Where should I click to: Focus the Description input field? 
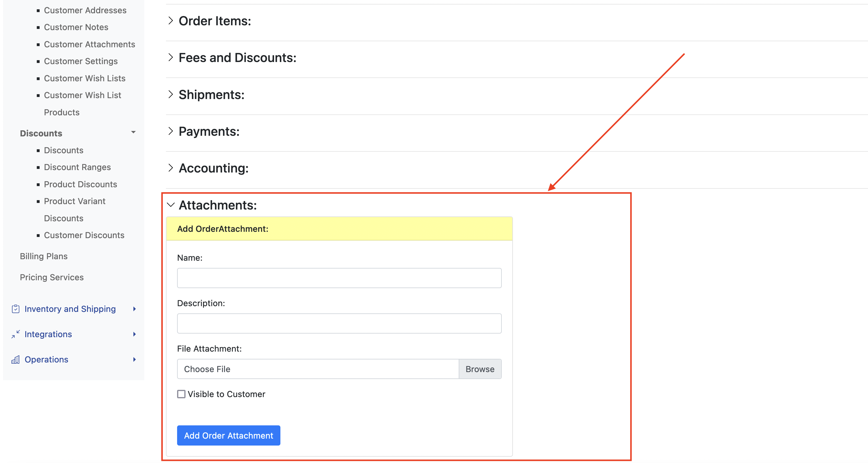339,323
